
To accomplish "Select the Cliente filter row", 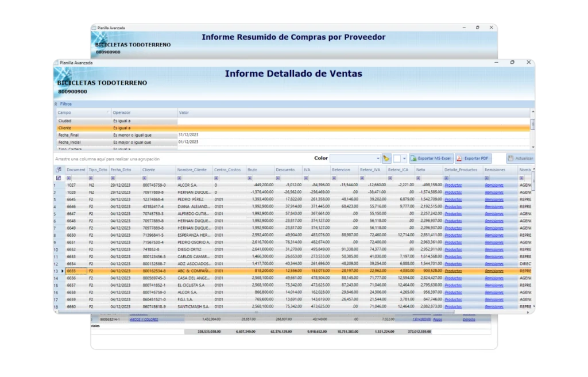I will 292,128.
